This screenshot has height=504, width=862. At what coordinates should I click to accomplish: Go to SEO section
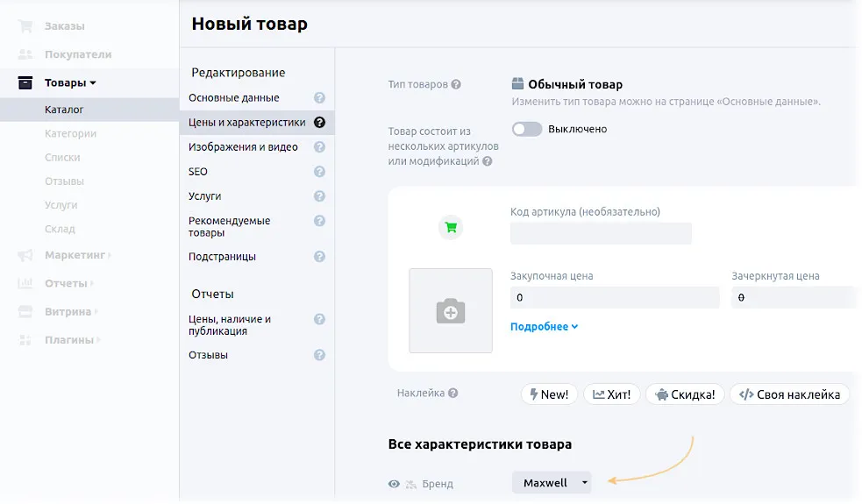click(x=198, y=172)
